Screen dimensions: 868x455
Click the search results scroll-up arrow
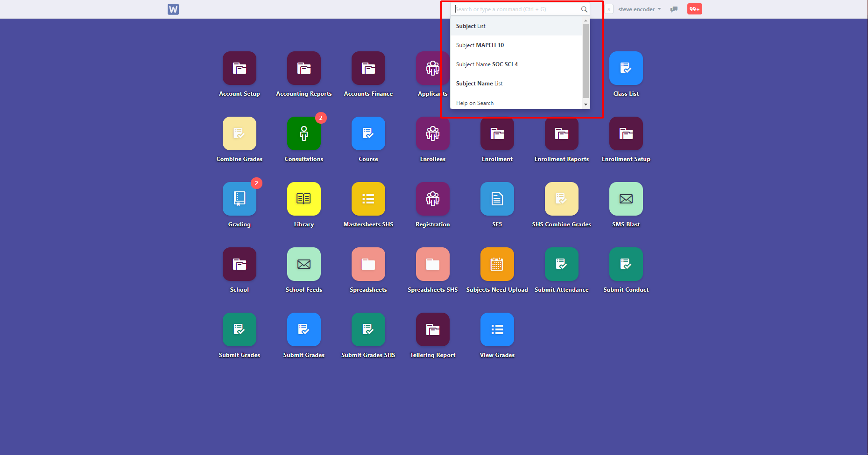[x=586, y=21]
